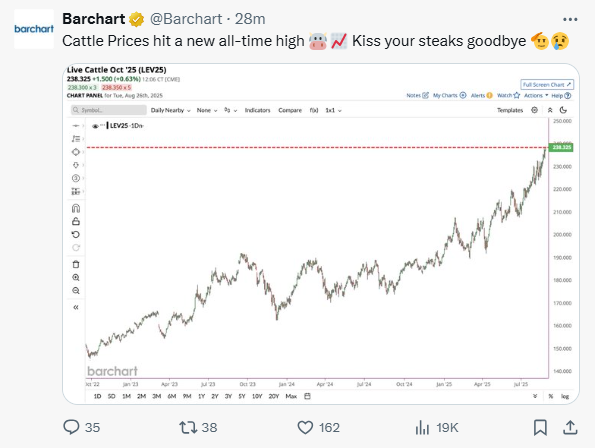Bookmark this tweet
This screenshot has width=595, height=448.
click(x=540, y=428)
